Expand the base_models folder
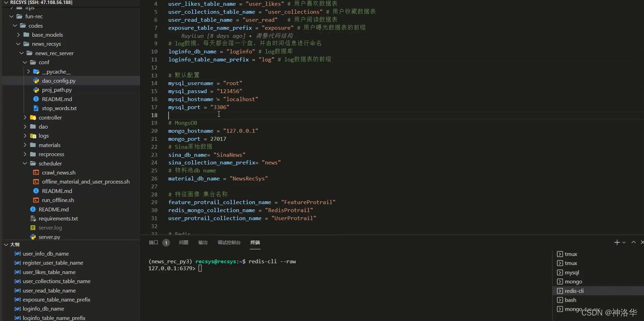The image size is (644, 321). pos(18,35)
